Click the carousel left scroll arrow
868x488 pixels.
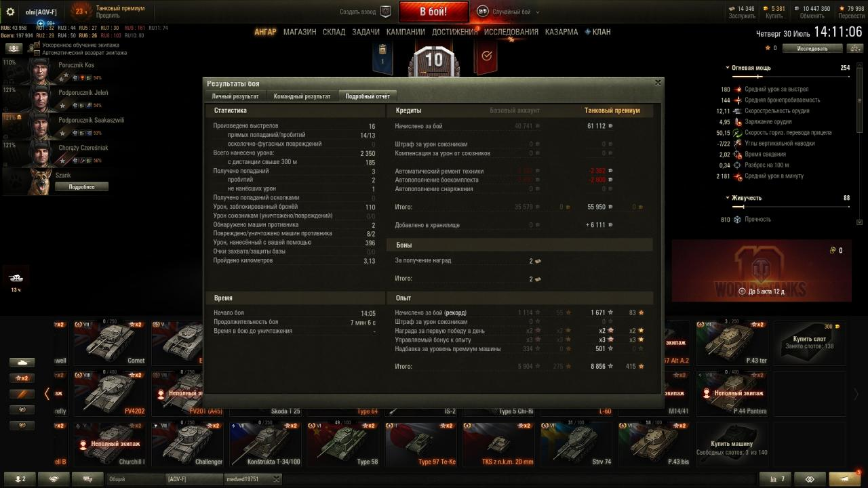47,393
